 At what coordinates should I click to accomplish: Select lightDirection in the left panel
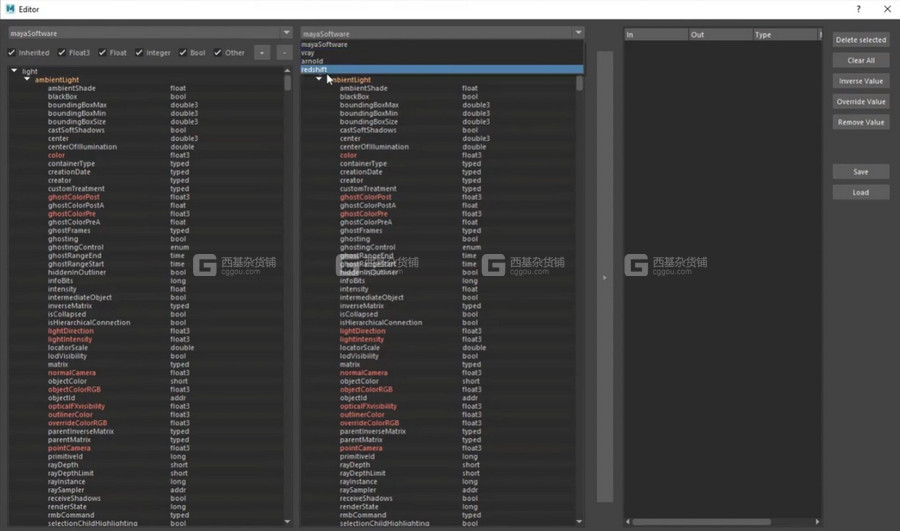tap(71, 331)
